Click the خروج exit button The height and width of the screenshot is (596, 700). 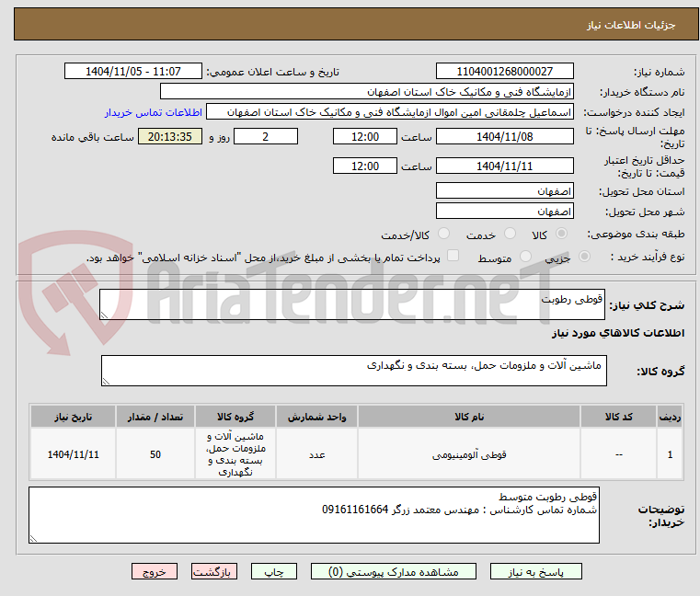pos(154,571)
